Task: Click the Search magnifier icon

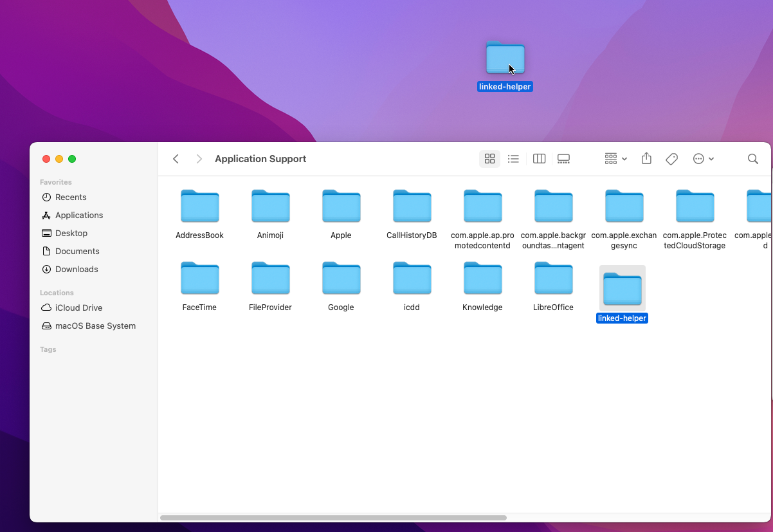Action: 753,159
